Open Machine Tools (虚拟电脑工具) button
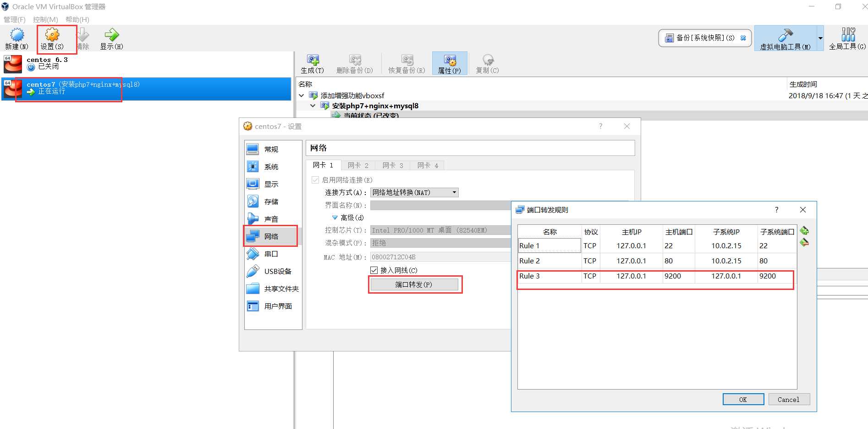Viewport: 868px width, 429px height. click(786, 38)
